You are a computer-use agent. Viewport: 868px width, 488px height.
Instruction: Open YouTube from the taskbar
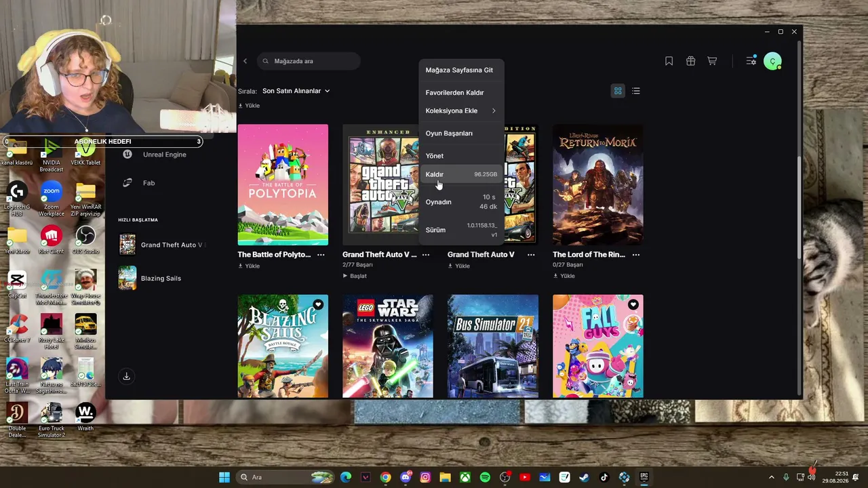pos(525,477)
